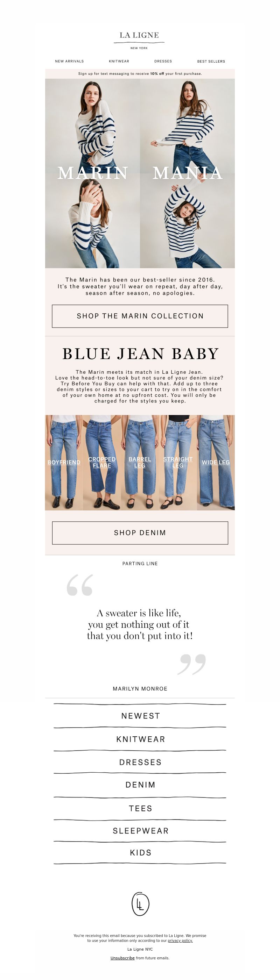The width and height of the screenshot is (280, 980).
Task: Select the Barrel Leg jeans image
Action: [140, 463]
